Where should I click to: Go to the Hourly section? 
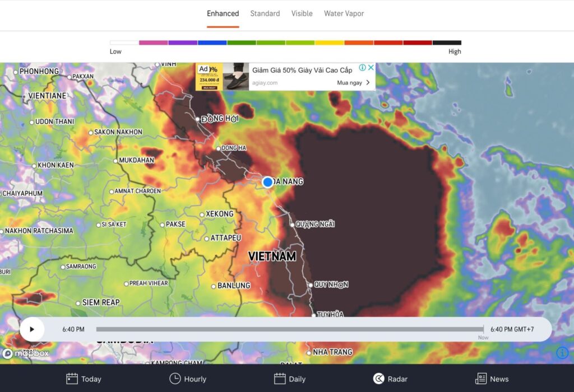point(188,379)
